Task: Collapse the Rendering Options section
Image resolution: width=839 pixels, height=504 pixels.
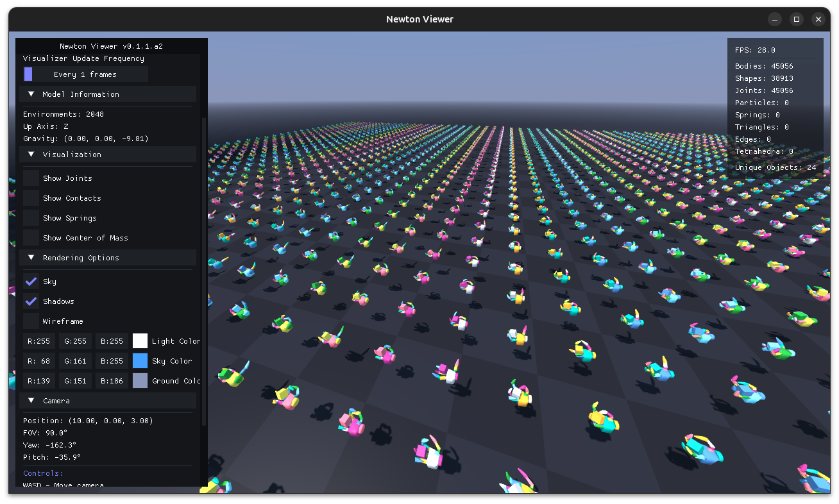Action: 31,258
